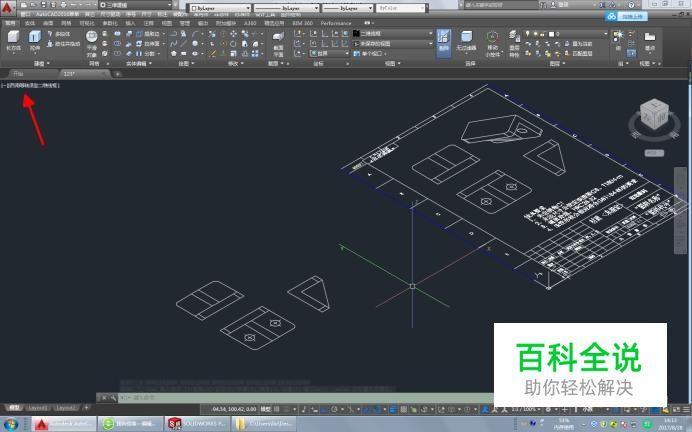Image resolution: width=692 pixels, height=432 pixels.
Task: Click the Culling button in Selection panel
Action: click(444, 42)
